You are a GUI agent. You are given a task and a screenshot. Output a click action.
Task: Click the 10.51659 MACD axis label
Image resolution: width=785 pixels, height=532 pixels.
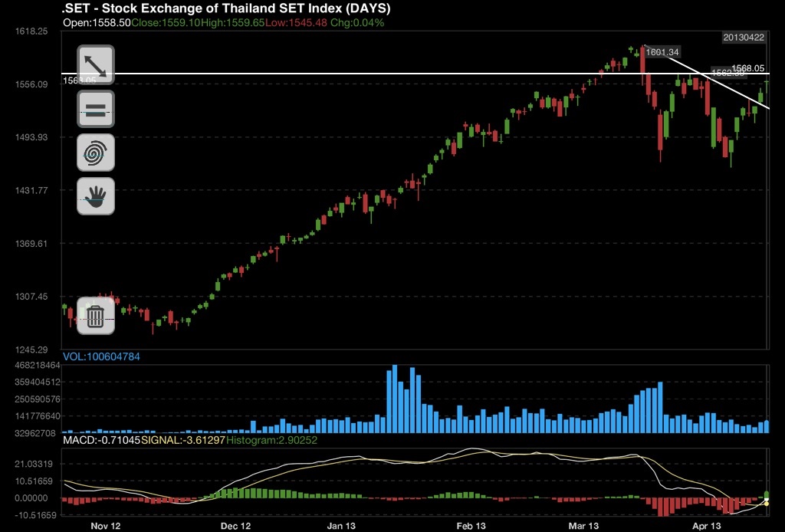point(34,481)
